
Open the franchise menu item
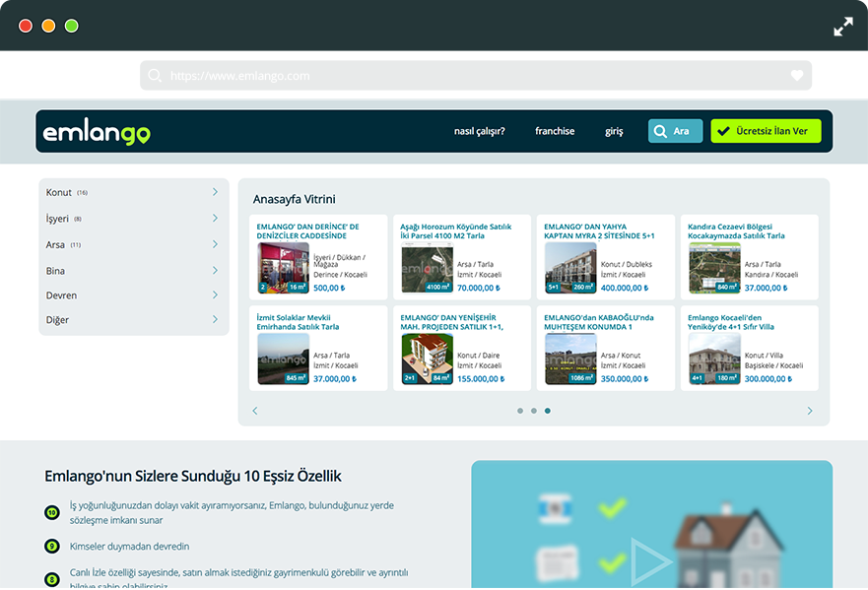tap(555, 131)
